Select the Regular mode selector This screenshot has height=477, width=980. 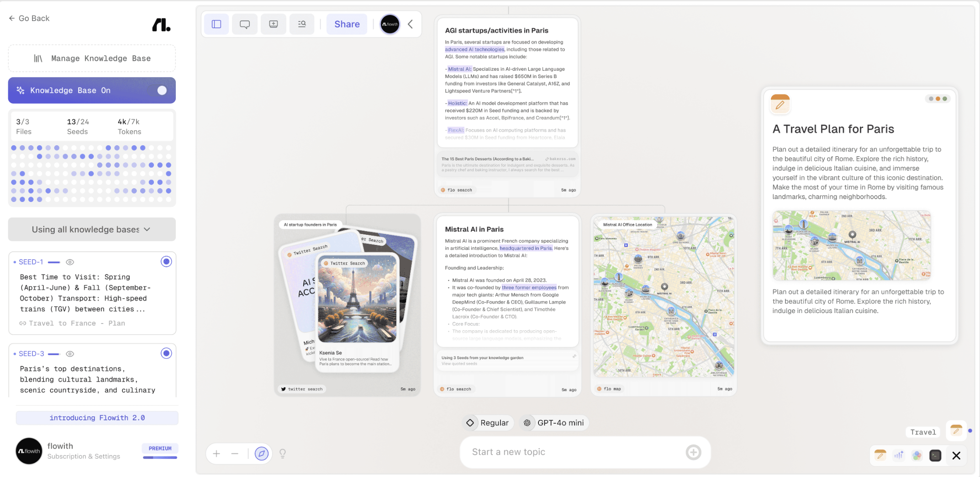(x=487, y=423)
